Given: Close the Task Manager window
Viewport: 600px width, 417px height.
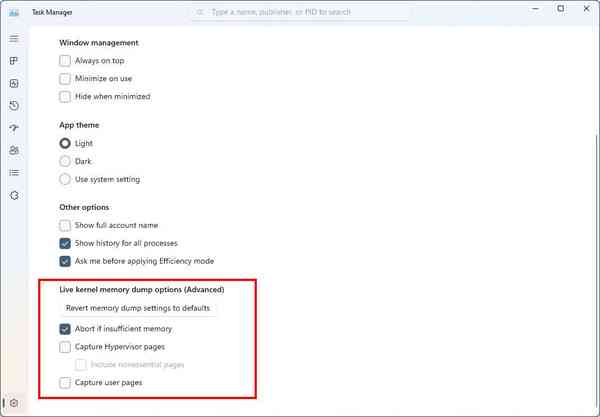Looking at the screenshot, I should click(586, 8).
